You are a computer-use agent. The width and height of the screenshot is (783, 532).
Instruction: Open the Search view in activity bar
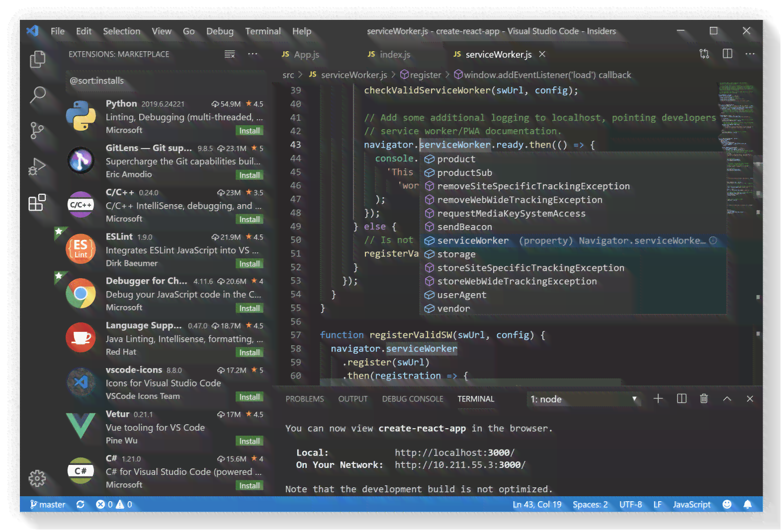click(x=37, y=95)
